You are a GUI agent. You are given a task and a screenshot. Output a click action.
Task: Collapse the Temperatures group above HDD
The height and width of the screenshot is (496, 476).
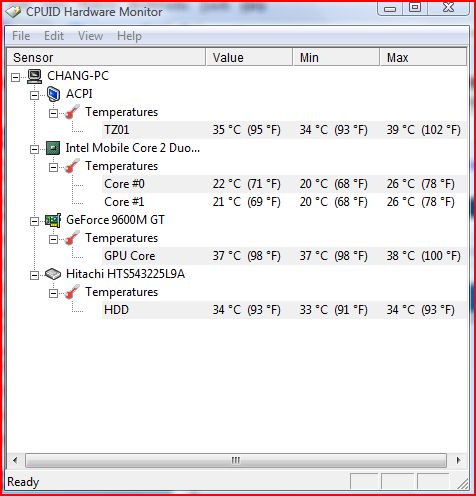[x=53, y=293]
